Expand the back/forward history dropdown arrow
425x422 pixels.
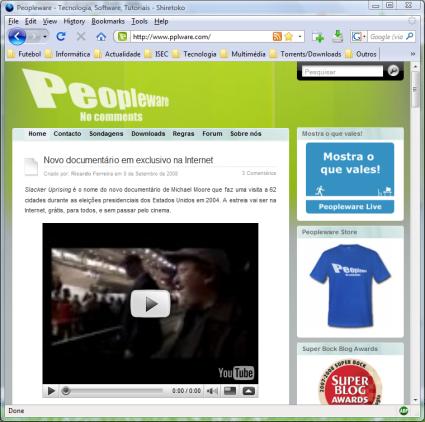[45, 36]
